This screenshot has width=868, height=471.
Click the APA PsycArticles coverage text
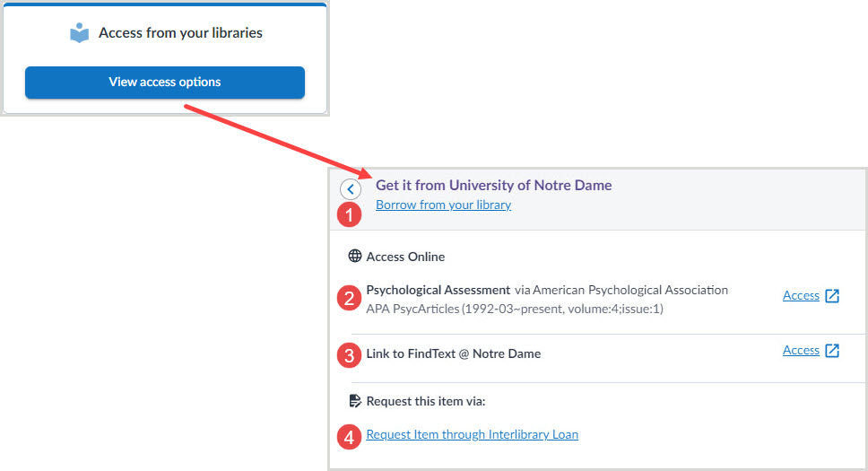pos(515,309)
